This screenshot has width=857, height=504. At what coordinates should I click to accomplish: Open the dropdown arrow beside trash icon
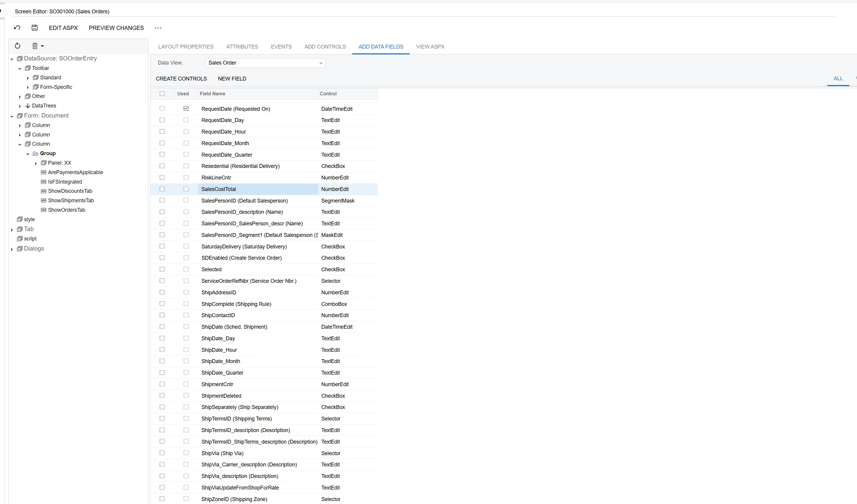42,46
